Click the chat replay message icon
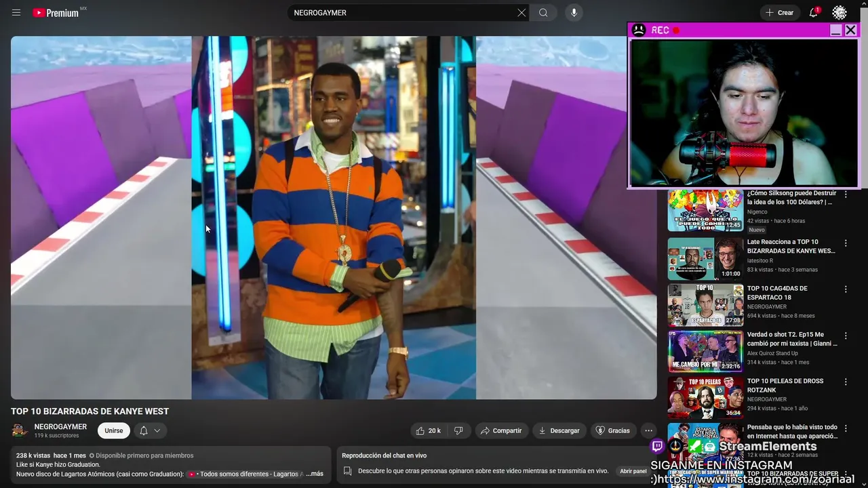This screenshot has width=868, height=488. tap(347, 471)
